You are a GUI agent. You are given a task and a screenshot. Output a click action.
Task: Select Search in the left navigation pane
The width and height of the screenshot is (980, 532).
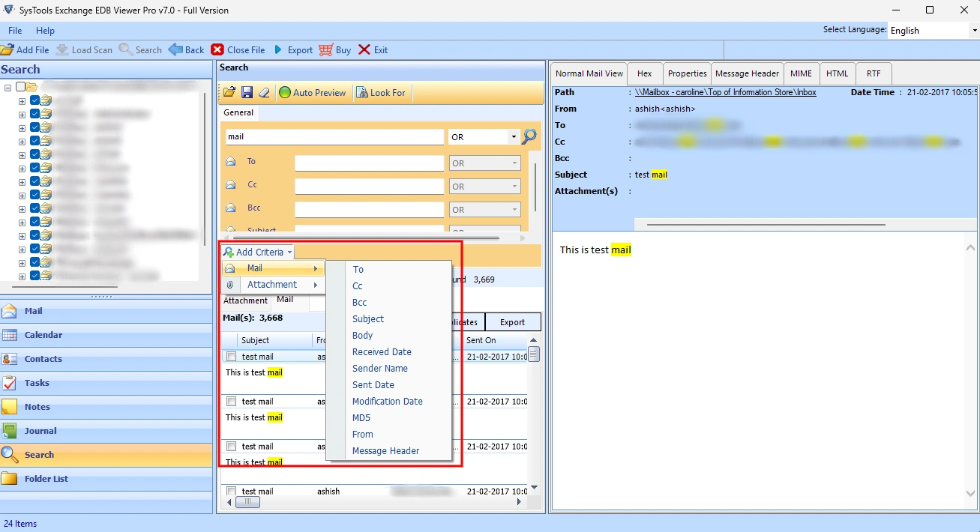tap(106, 455)
